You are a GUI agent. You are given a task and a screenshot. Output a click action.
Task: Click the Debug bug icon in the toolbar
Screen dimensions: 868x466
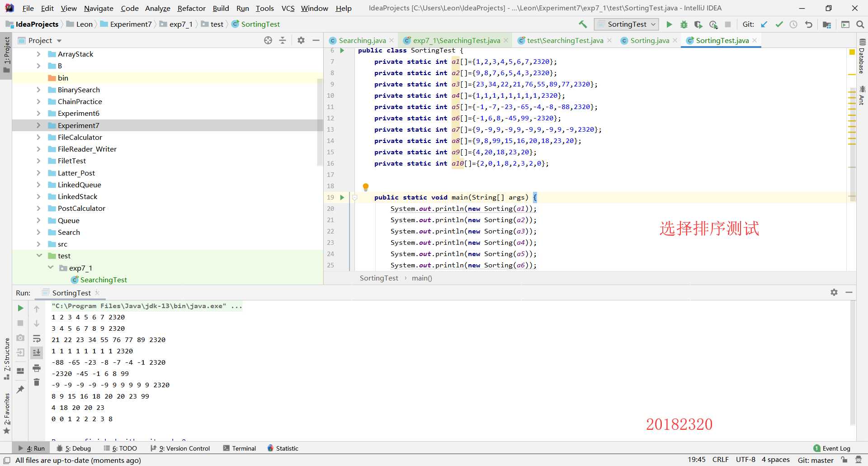(684, 24)
